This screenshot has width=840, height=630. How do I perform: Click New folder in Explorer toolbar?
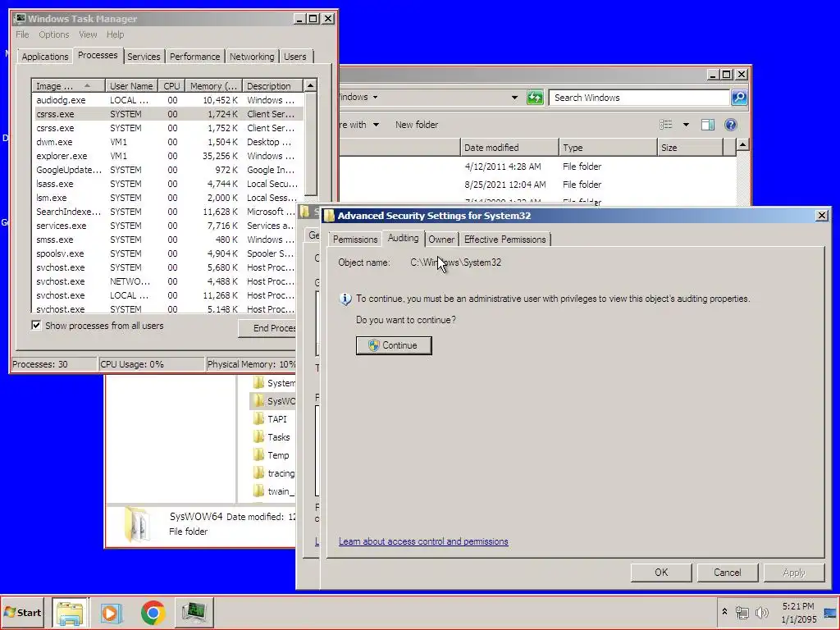tap(416, 125)
